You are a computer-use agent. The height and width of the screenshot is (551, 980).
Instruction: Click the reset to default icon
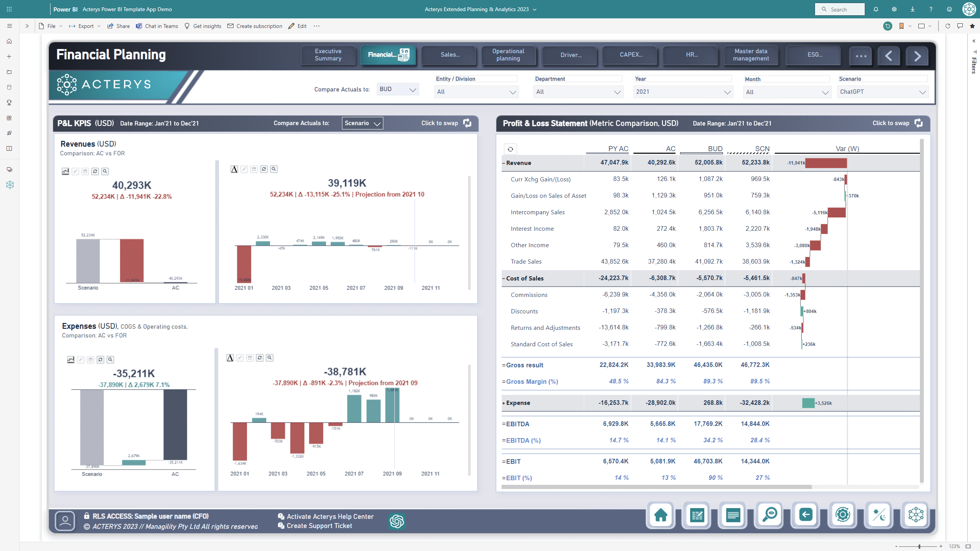[888, 26]
